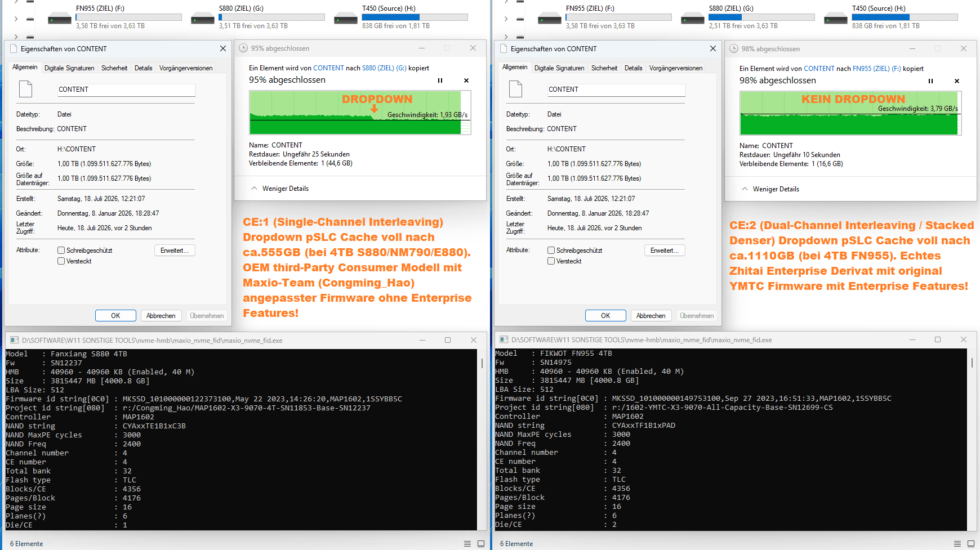This screenshot has width=980, height=550.
Task: Cancel the 95% copy operation
Action: pos(466,81)
